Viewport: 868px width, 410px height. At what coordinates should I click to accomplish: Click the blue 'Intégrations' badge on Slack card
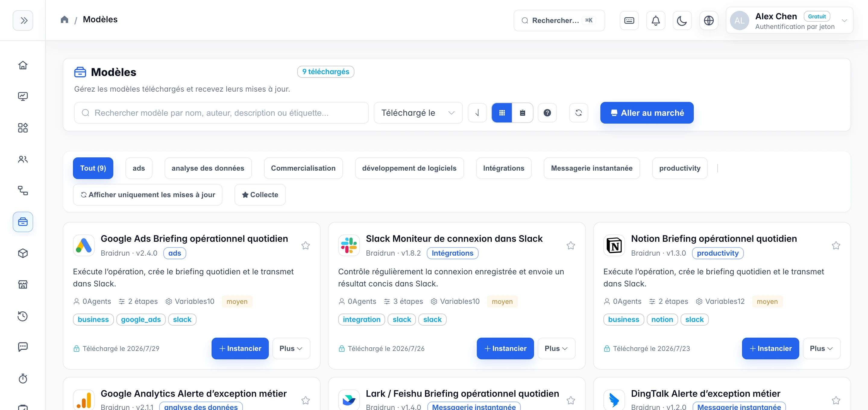click(x=452, y=253)
